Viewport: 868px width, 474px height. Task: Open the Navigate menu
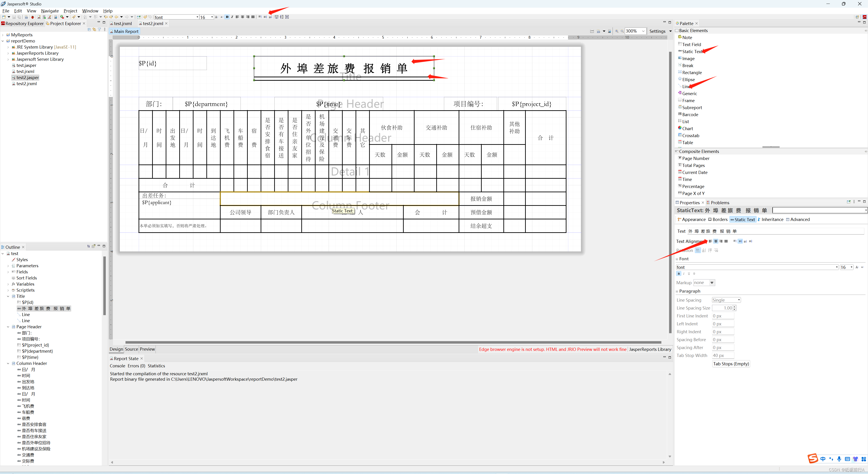pyautogui.click(x=50, y=11)
